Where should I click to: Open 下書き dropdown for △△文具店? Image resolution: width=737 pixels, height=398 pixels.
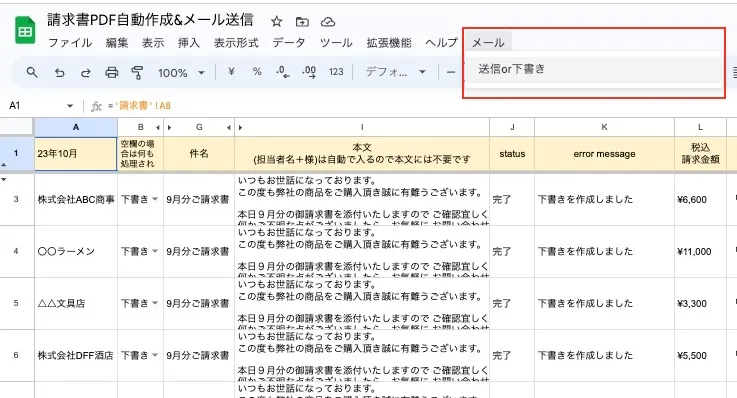tap(155, 304)
